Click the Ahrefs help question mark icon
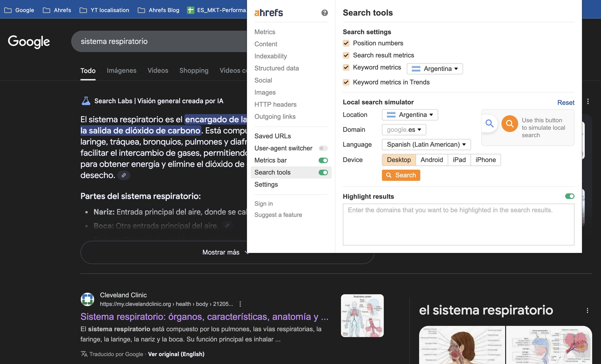The height and width of the screenshot is (364, 601). pos(324,13)
